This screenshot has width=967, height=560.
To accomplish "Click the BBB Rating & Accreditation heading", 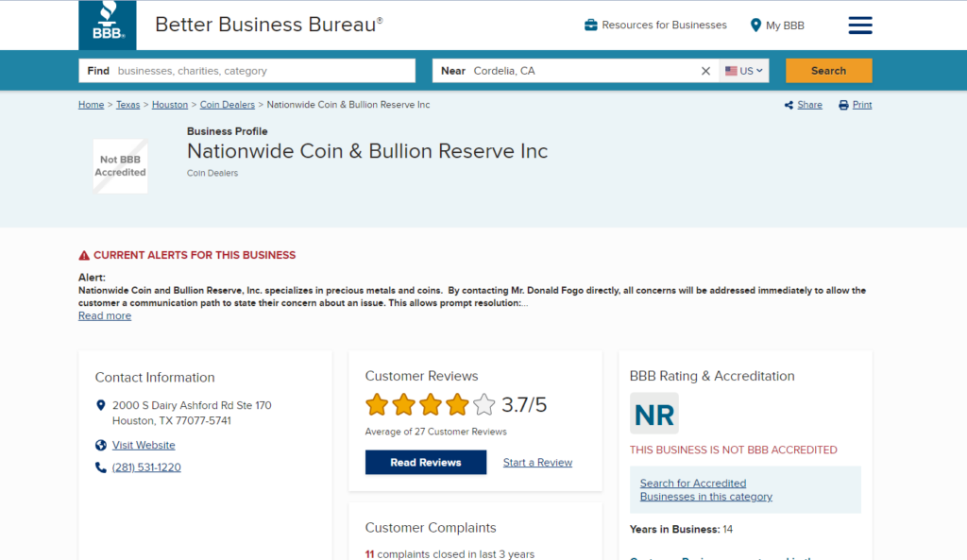I will tap(712, 376).
